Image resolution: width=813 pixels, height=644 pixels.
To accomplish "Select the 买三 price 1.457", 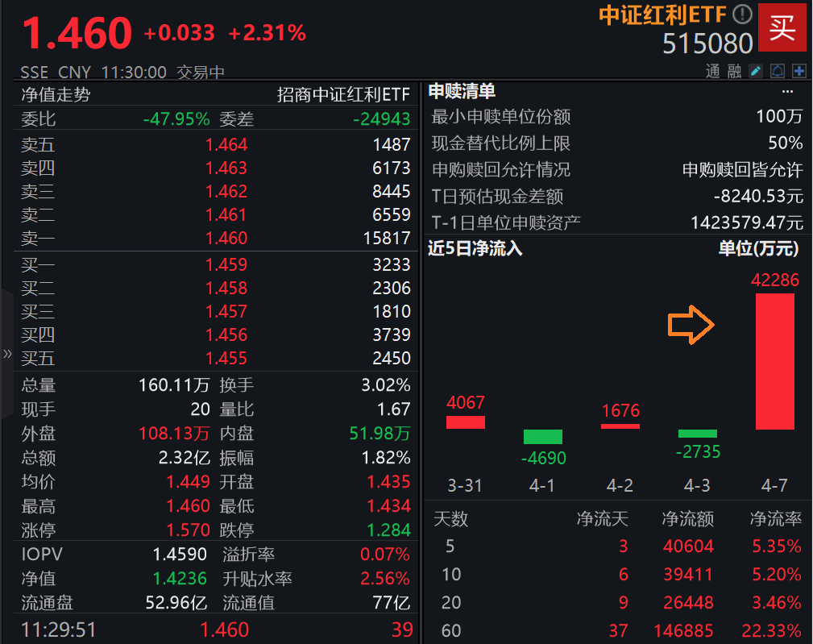I will pos(226,312).
